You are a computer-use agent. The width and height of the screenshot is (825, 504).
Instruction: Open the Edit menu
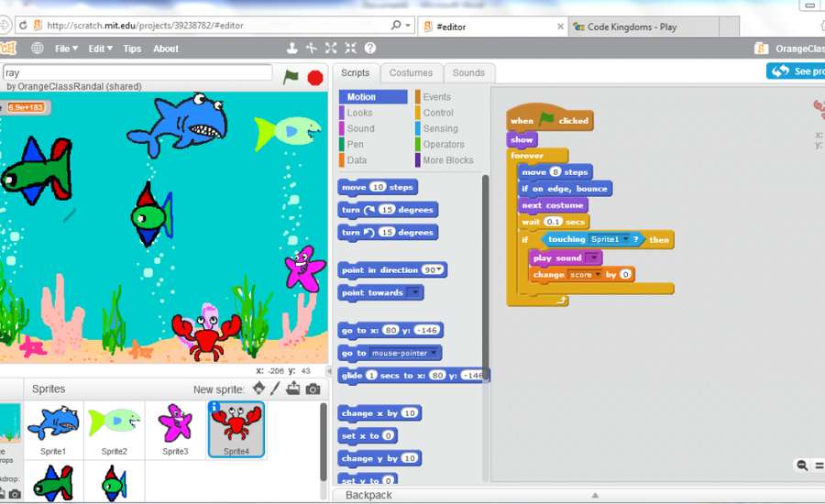pos(100,49)
